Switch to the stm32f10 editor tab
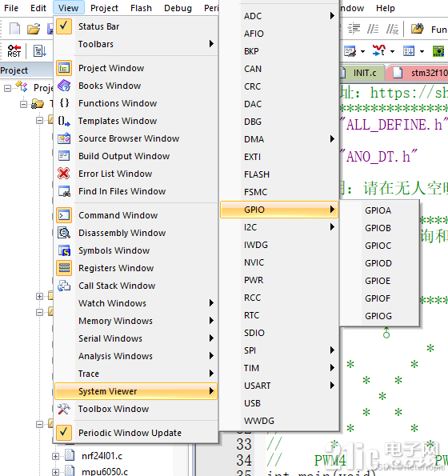Viewport: 448px width, 476px height. point(418,73)
